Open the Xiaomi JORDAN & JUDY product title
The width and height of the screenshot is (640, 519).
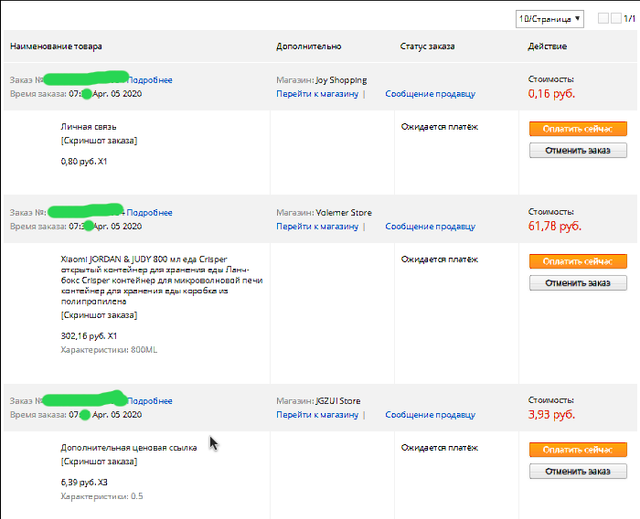click(x=162, y=280)
